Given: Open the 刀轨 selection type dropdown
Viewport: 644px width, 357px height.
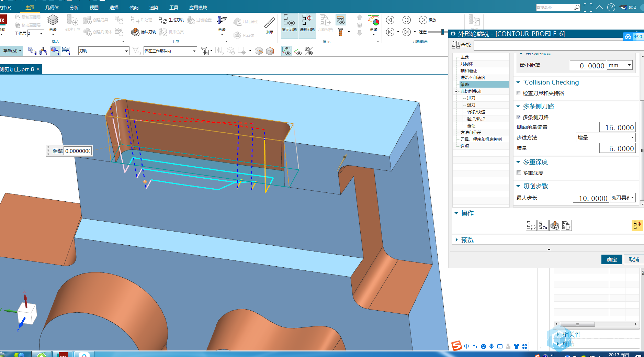Looking at the screenshot, I should tap(104, 51).
